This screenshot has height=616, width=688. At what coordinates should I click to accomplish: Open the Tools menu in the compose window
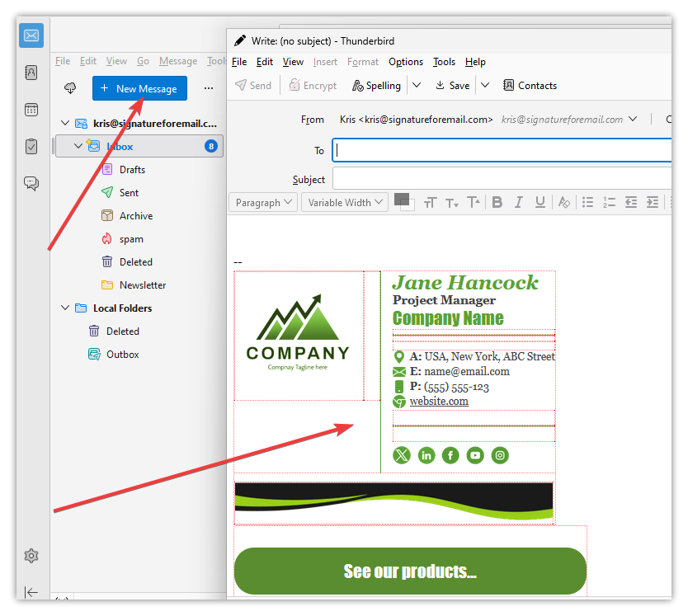[x=444, y=62]
